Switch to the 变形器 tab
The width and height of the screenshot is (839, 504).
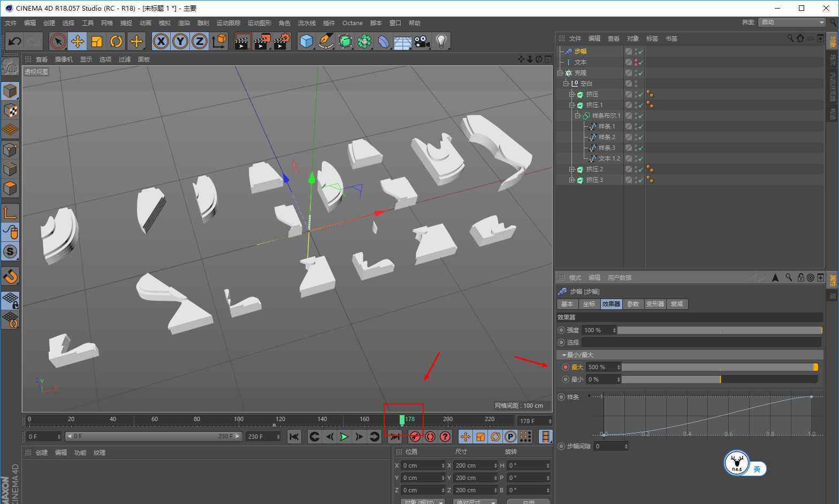tap(655, 304)
